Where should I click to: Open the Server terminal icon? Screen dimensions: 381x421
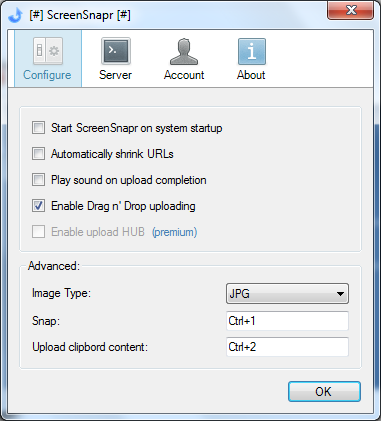[116, 51]
